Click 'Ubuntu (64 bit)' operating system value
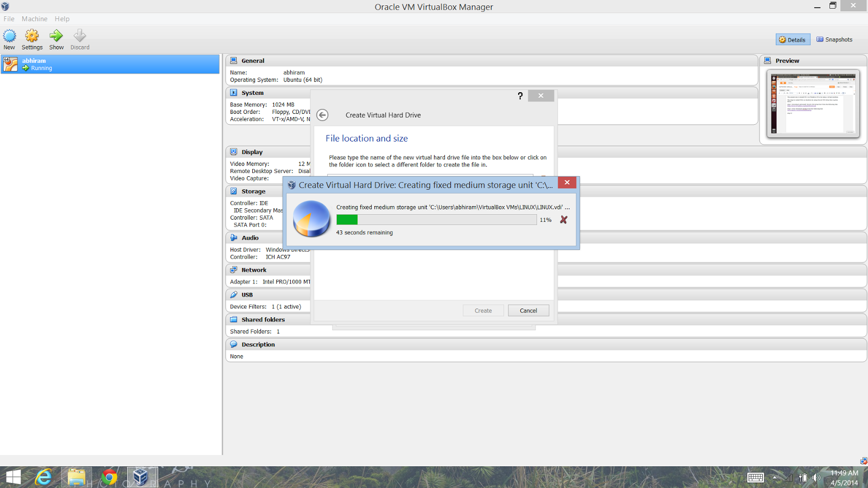This screenshot has height=488, width=868. pos(303,80)
